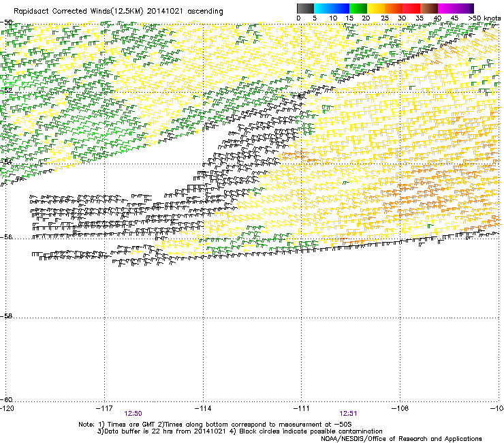
Task: Click the -60 latitude axis label
Action: tap(6, 399)
